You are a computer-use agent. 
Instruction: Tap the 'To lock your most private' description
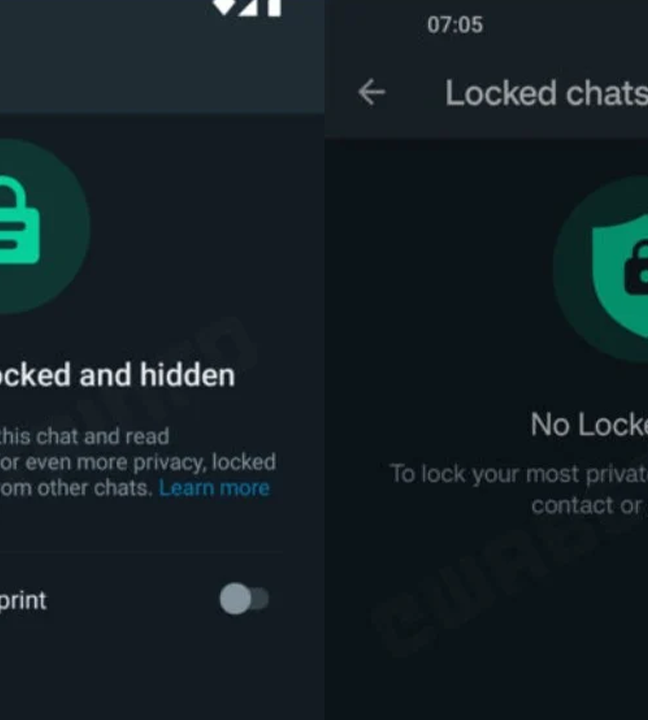(x=519, y=474)
